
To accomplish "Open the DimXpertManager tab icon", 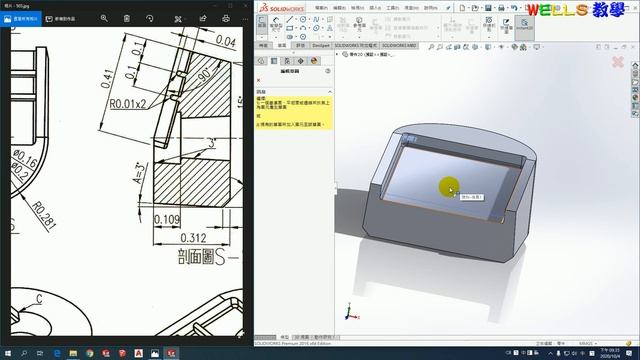I will (x=300, y=61).
